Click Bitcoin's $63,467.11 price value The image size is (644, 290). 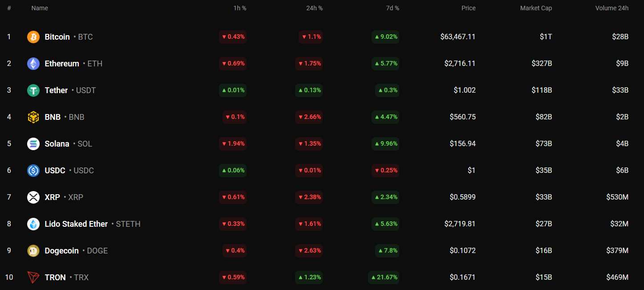point(458,37)
